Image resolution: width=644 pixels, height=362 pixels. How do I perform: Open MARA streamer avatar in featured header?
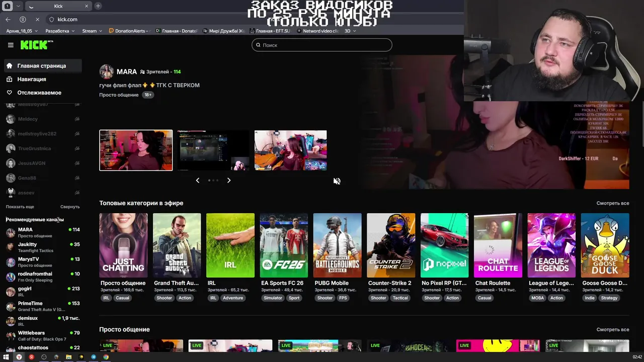point(106,72)
